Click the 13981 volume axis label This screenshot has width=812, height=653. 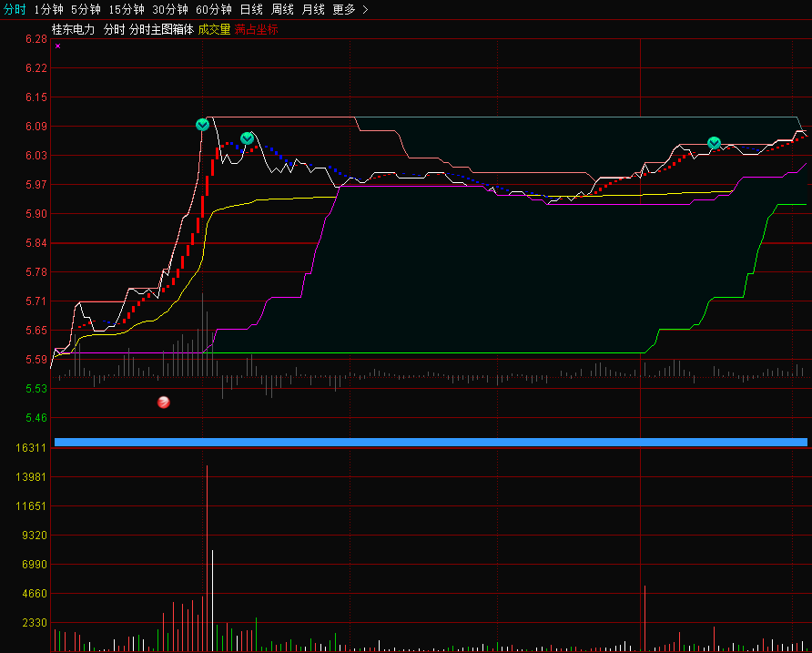[x=31, y=477]
